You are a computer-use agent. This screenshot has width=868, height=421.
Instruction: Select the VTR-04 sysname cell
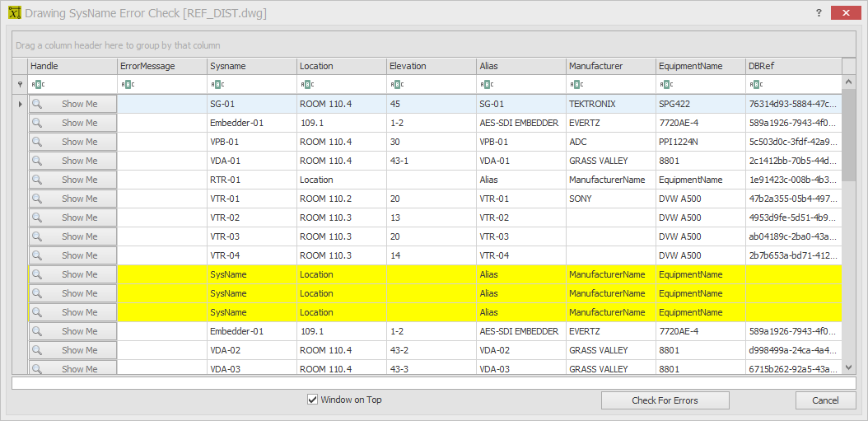point(252,255)
